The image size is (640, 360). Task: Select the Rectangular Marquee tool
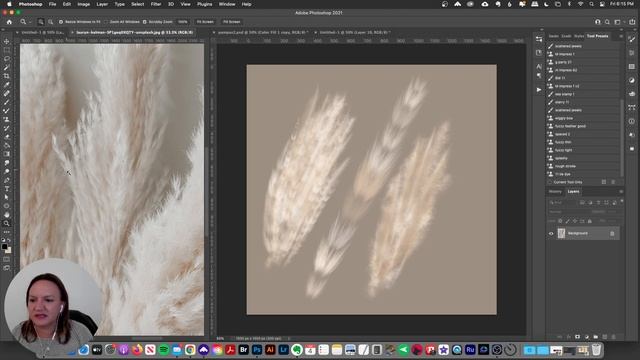pyautogui.click(x=7, y=50)
